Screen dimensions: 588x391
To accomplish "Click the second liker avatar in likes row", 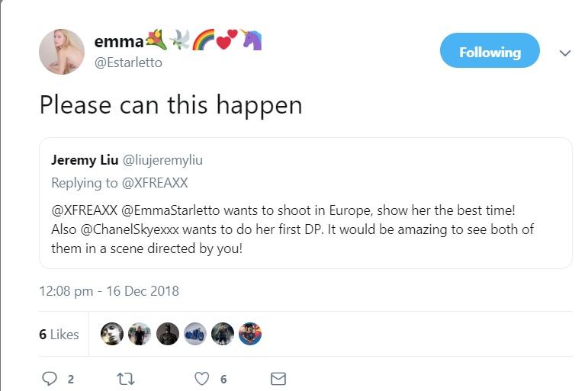I will (140, 334).
